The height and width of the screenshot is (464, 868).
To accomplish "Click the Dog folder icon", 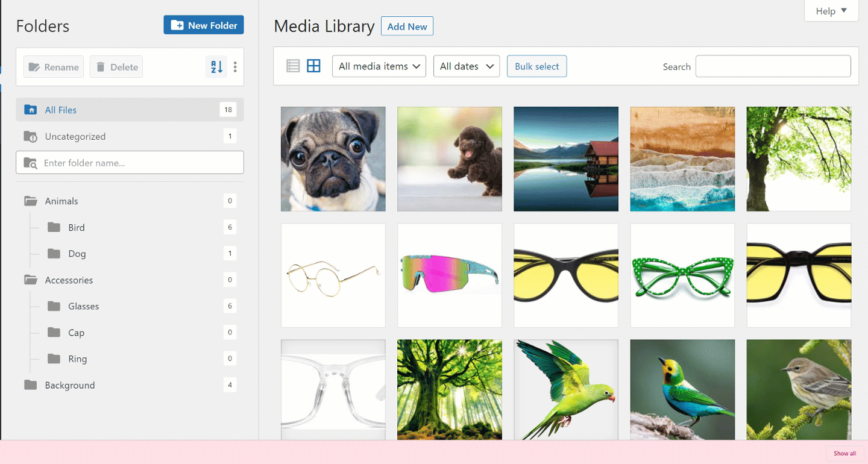I will point(54,254).
